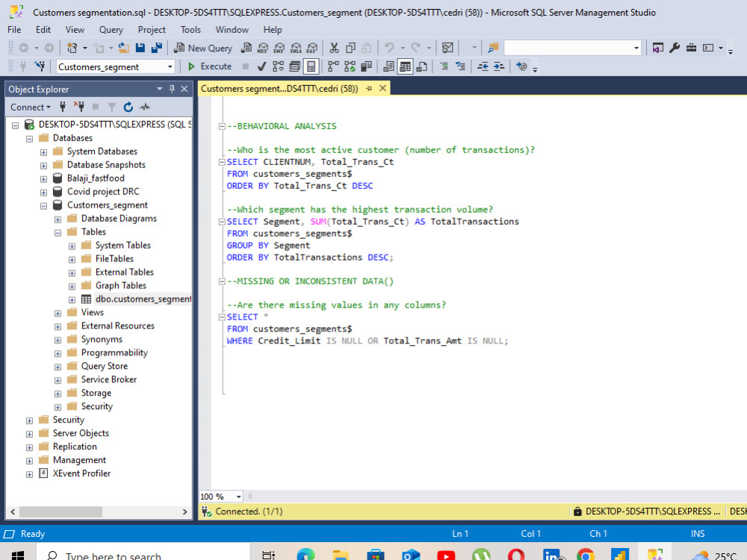The image size is (747, 560).
Task: Expand the Views folder
Action: coord(58,314)
